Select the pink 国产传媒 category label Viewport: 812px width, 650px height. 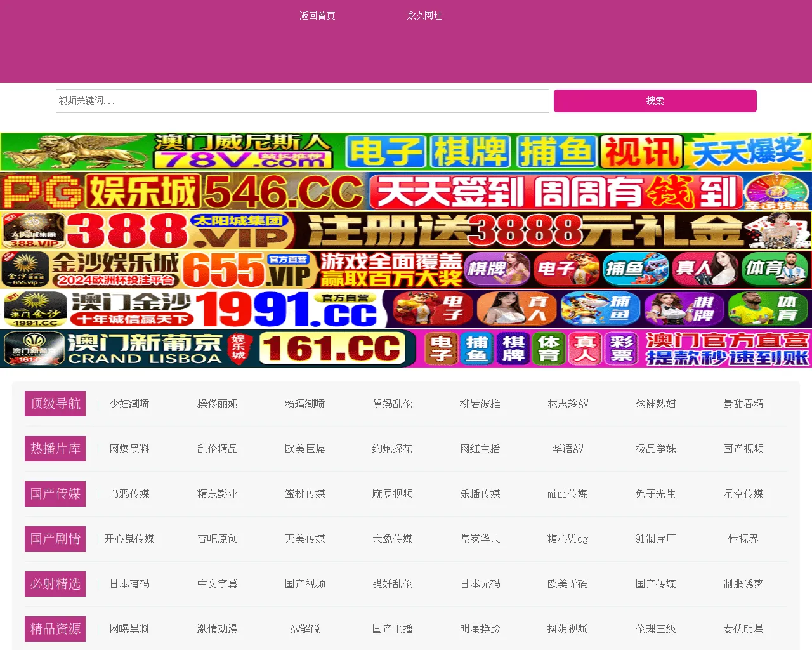[55, 494]
